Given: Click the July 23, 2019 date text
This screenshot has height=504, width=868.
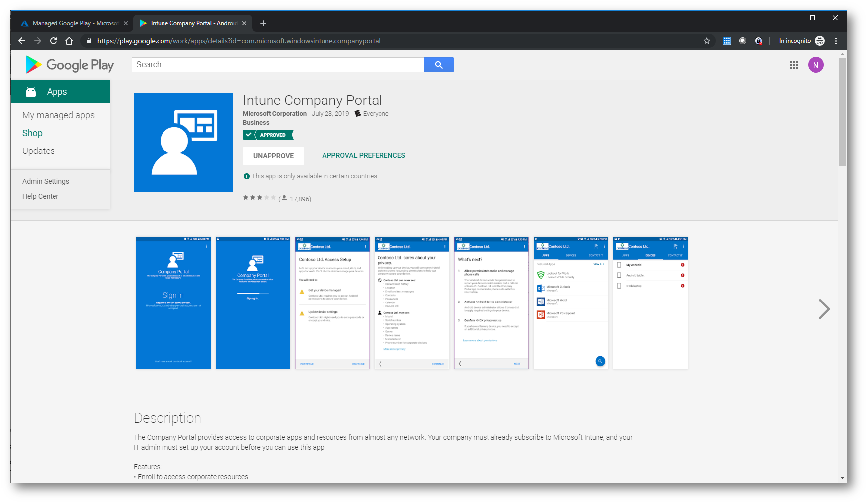Looking at the screenshot, I should click(x=330, y=113).
